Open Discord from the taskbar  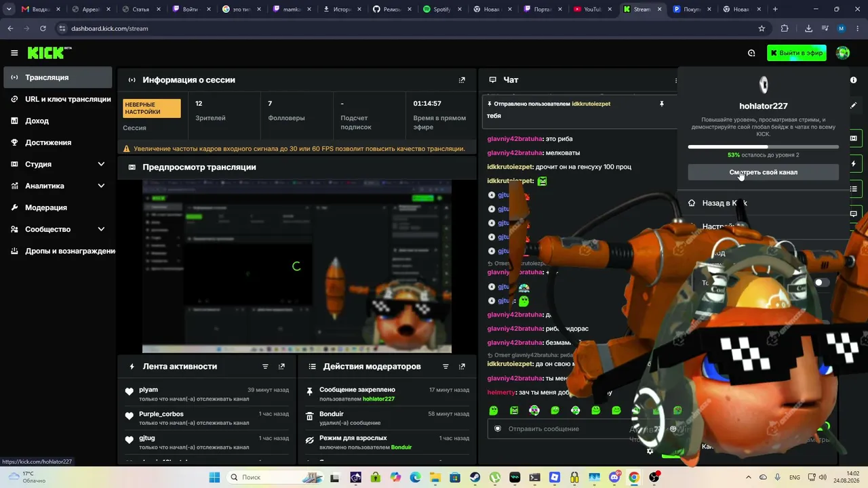[614, 477]
